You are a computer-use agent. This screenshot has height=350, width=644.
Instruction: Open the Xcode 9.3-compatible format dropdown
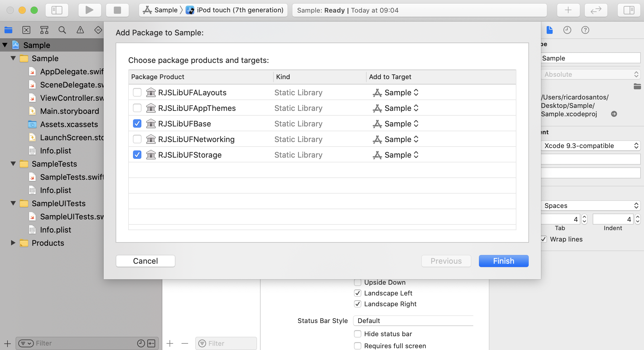pyautogui.click(x=590, y=146)
